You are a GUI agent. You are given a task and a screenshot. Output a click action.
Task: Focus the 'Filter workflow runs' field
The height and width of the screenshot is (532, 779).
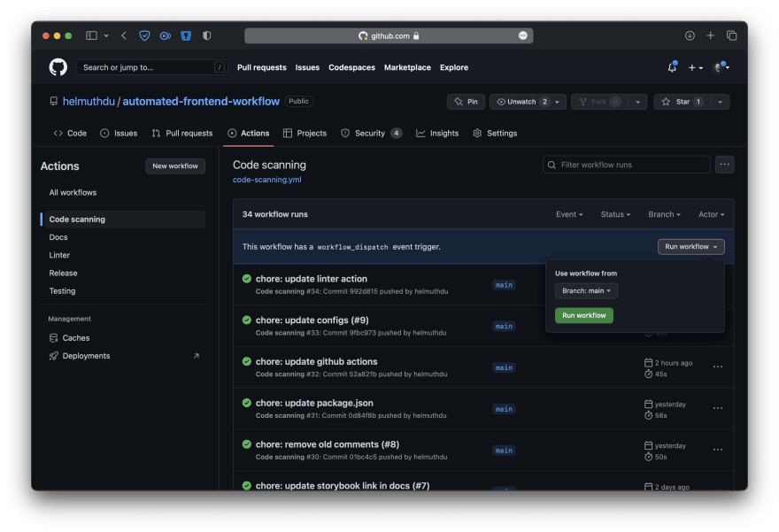626,165
